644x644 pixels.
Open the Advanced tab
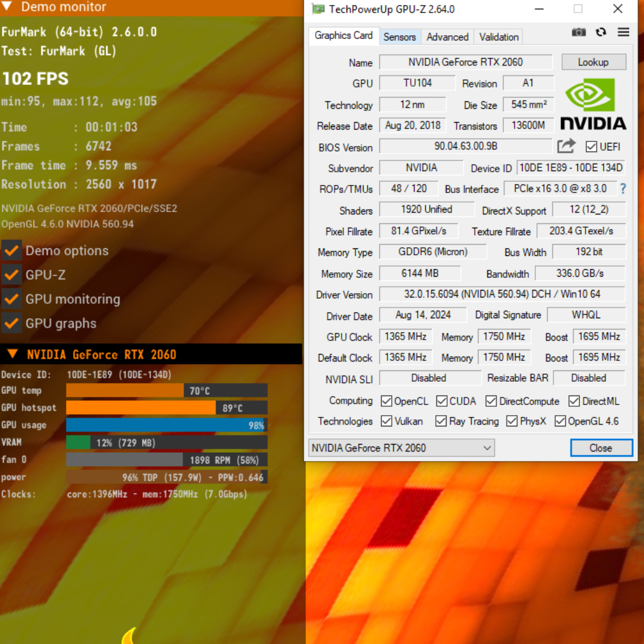coord(447,37)
